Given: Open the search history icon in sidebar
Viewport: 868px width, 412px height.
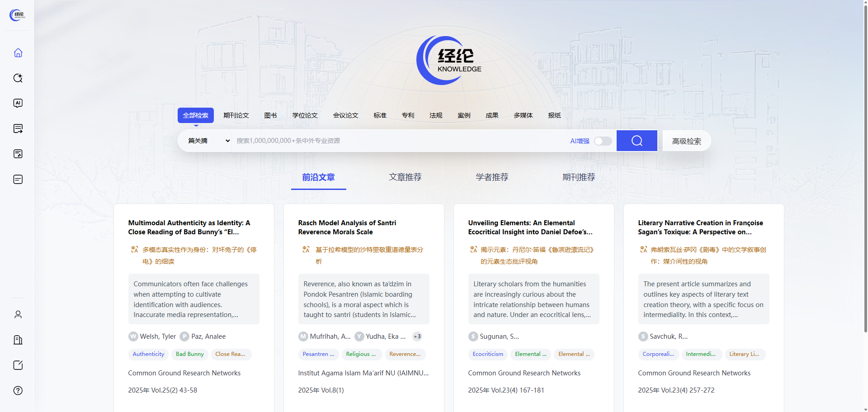Looking at the screenshot, I should [x=18, y=78].
